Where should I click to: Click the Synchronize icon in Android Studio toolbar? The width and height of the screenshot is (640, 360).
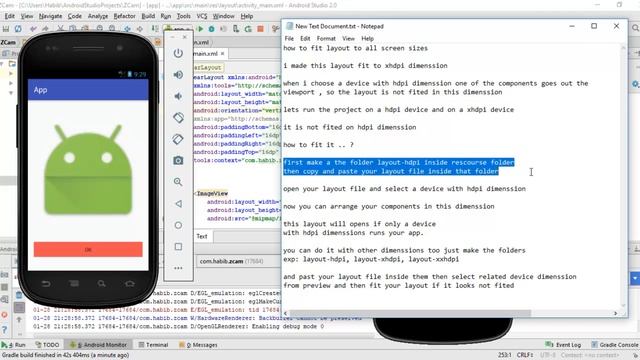[18, 29]
